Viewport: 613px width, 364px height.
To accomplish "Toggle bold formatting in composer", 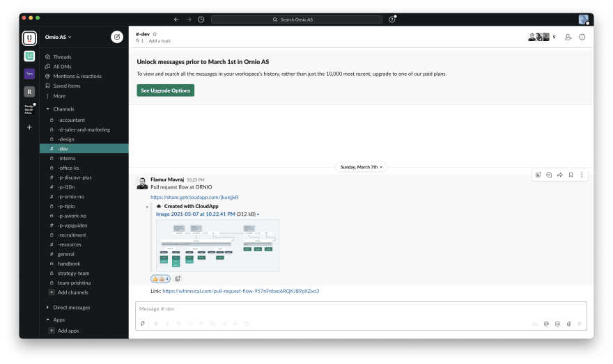I will click(x=156, y=324).
